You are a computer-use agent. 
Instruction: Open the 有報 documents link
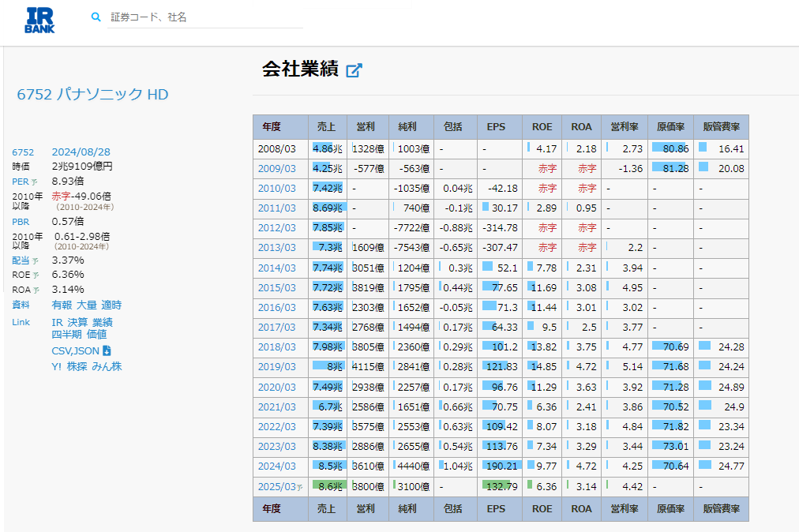[x=62, y=305]
